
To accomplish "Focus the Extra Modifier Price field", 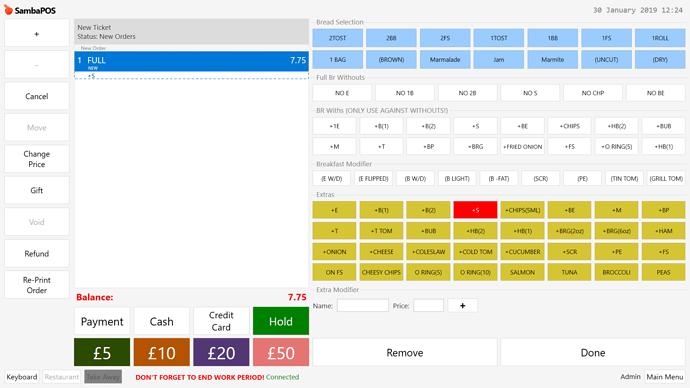I will 428,305.
